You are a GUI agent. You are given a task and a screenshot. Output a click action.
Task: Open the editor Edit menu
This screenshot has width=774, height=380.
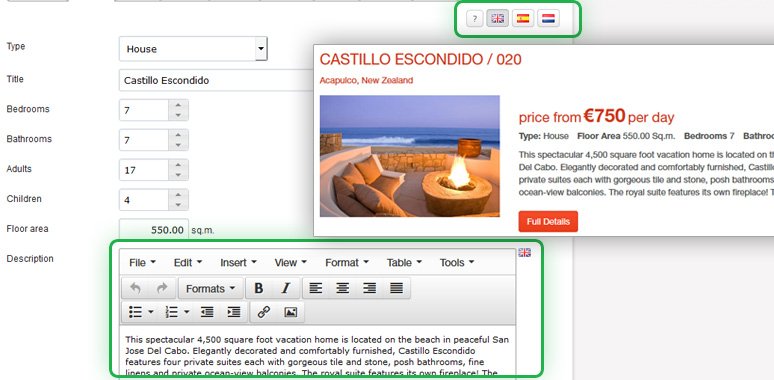pyautogui.click(x=188, y=263)
